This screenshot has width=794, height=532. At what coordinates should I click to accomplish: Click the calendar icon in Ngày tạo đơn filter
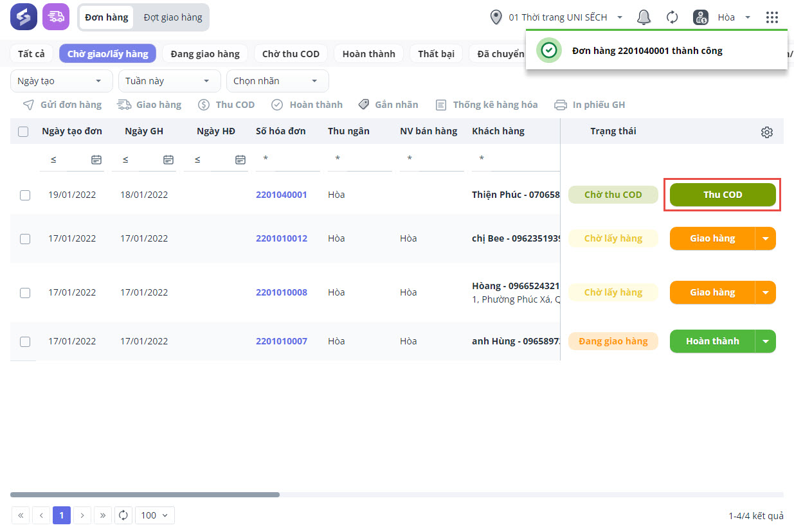[x=96, y=159]
